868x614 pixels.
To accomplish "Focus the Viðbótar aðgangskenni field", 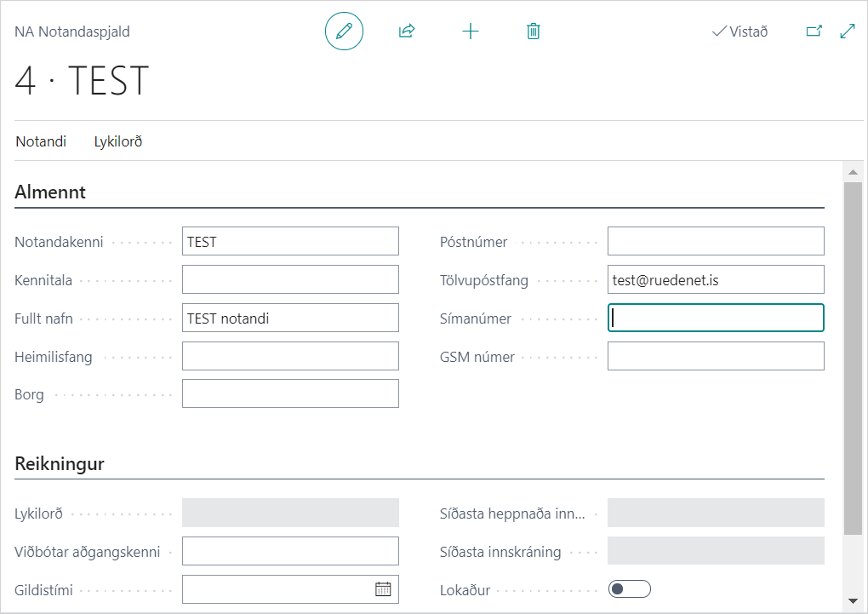I will tap(290, 551).
